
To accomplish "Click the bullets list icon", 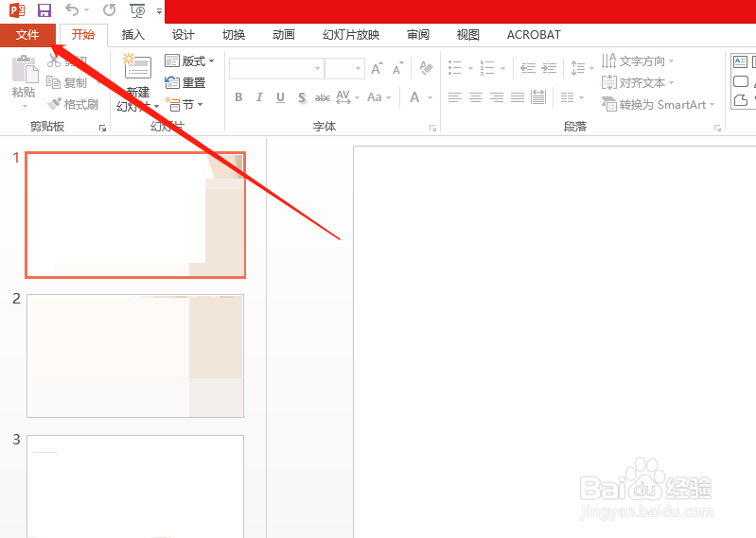I will click(x=455, y=68).
